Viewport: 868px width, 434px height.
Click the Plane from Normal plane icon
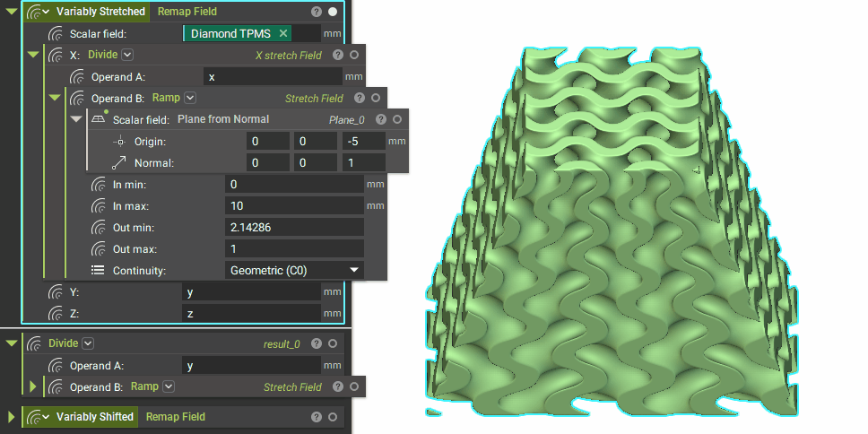point(98,119)
